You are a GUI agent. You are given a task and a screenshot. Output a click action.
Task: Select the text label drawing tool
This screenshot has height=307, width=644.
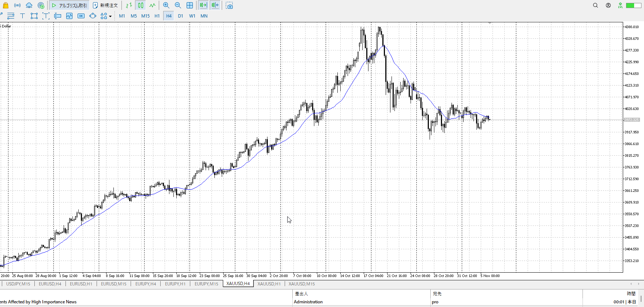click(x=22, y=16)
